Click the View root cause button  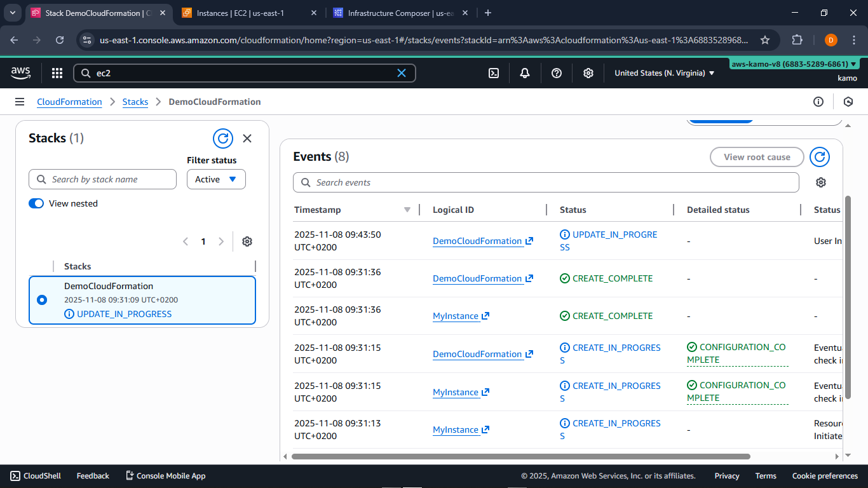[x=757, y=157]
